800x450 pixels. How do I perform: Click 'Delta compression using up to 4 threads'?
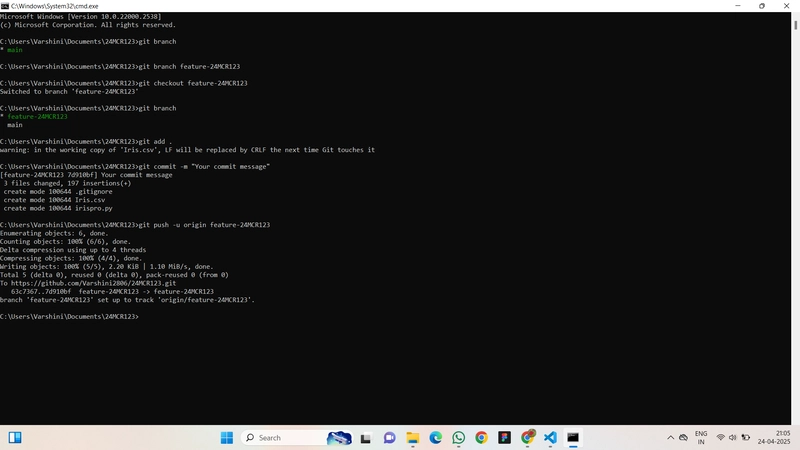73,250
